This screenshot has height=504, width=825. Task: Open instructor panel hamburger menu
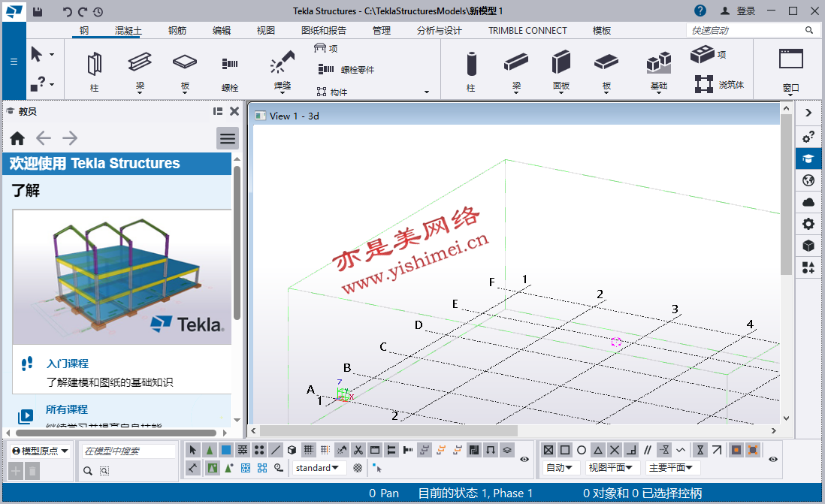coord(228,138)
